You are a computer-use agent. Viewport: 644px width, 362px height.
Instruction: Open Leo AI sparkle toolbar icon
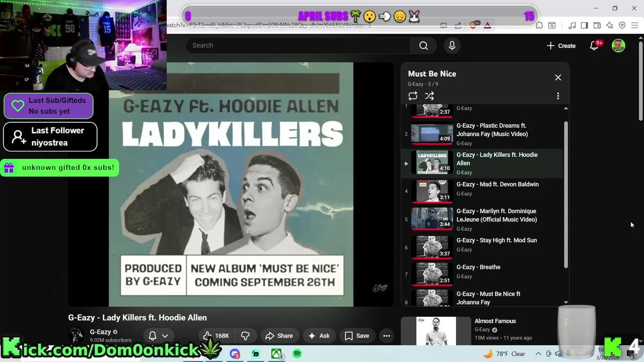click(x=610, y=25)
